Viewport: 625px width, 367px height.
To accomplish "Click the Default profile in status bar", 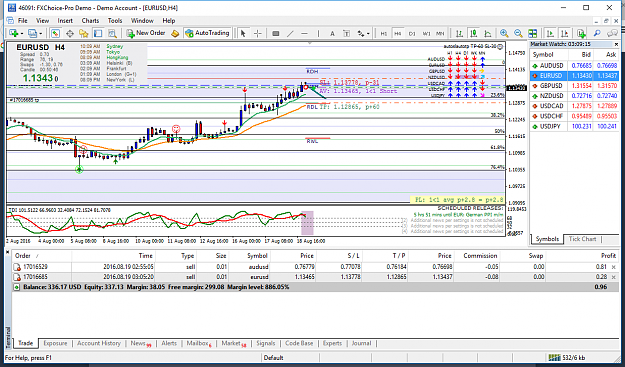I will click(273, 358).
